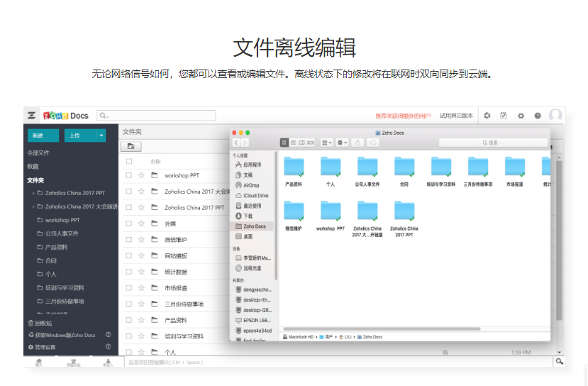Open the 上传 dropdown arrow
The width and height of the screenshot is (588, 386).
coord(101,136)
